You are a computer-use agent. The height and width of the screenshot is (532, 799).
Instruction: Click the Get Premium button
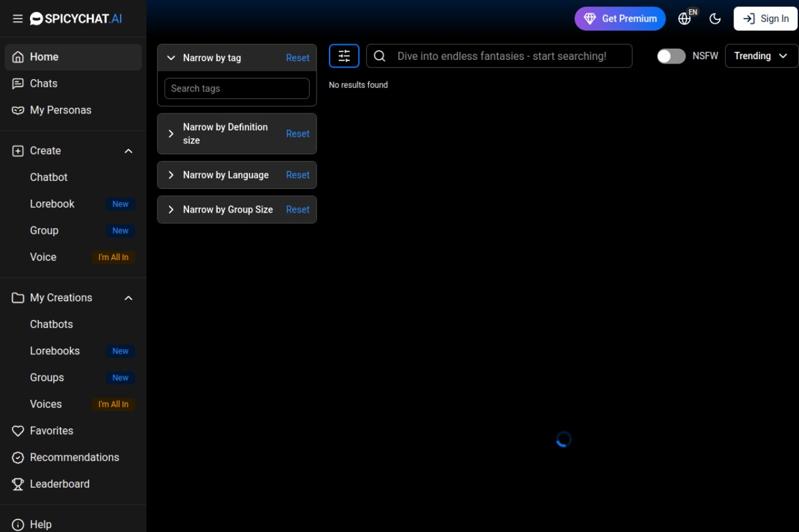pyautogui.click(x=620, y=19)
